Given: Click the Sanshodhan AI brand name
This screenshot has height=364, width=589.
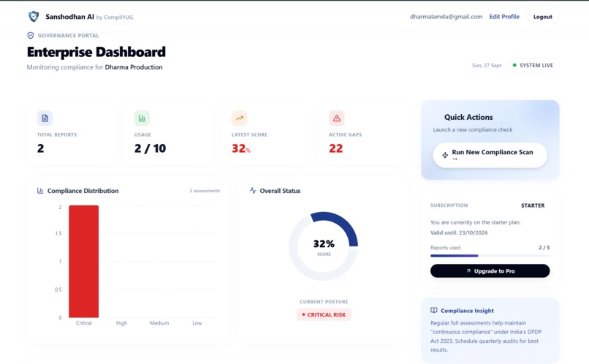Looking at the screenshot, I should [70, 17].
